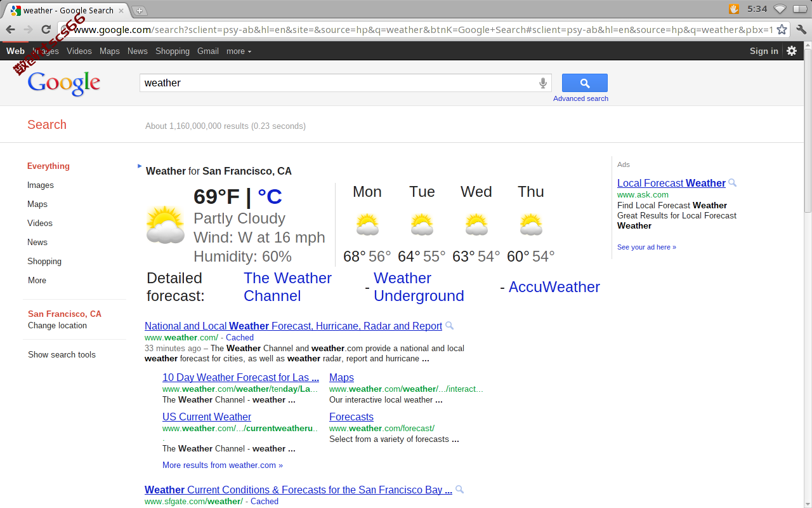Filter results by Maps in sidebar
The height and width of the screenshot is (508, 812).
pyautogui.click(x=37, y=204)
